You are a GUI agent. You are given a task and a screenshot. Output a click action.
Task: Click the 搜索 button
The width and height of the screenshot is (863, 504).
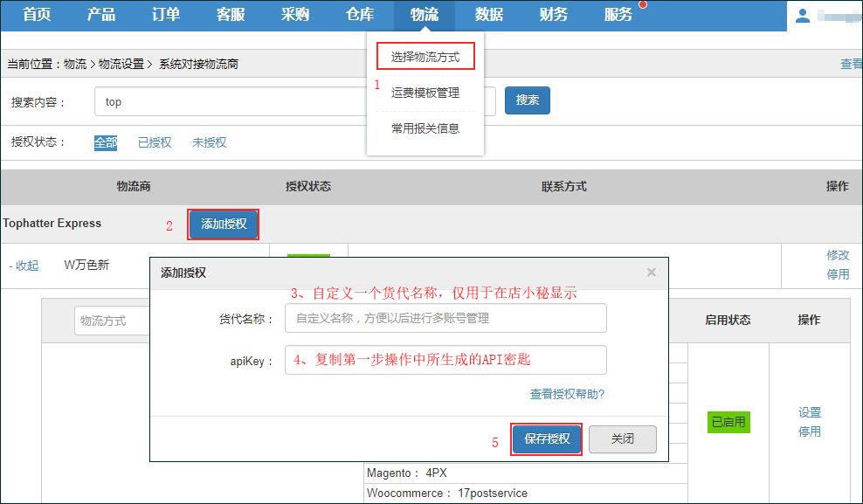click(x=527, y=100)
